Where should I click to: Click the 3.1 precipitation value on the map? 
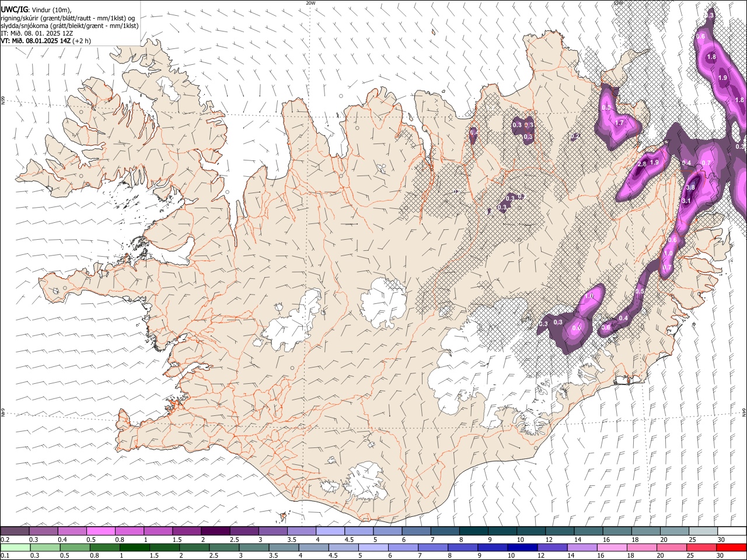[x=686, y=201]
